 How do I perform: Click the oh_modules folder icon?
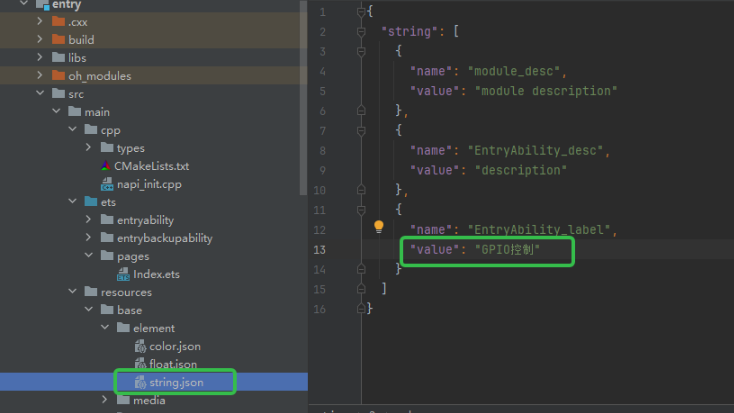point(57,76)
